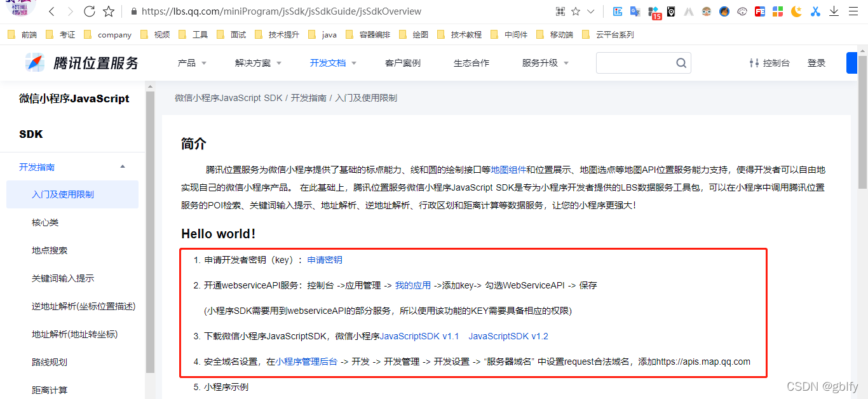Image resolution: width=868 pixels, height=399 pixels.
Task: Bookmark page with star beside reload
Action: (x=109, y=11)
